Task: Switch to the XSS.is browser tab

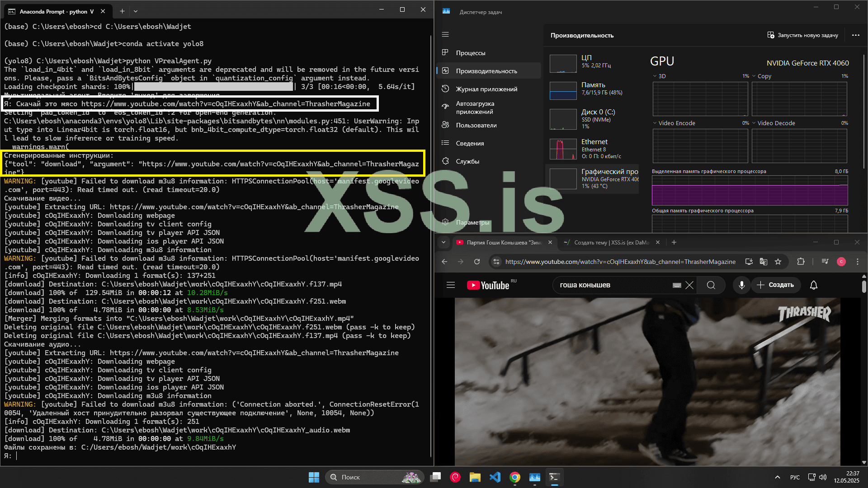Action: pos(610,243)
